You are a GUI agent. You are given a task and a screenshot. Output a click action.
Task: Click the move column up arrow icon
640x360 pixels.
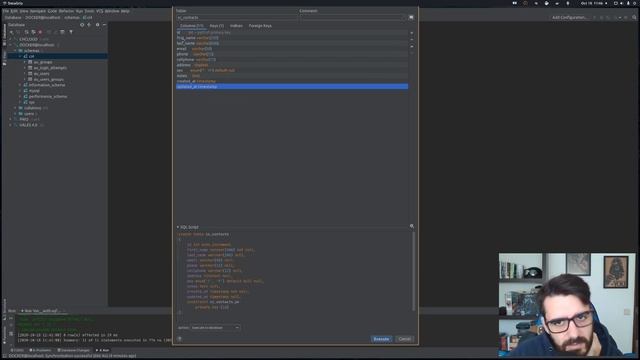(x=412, y=47)
